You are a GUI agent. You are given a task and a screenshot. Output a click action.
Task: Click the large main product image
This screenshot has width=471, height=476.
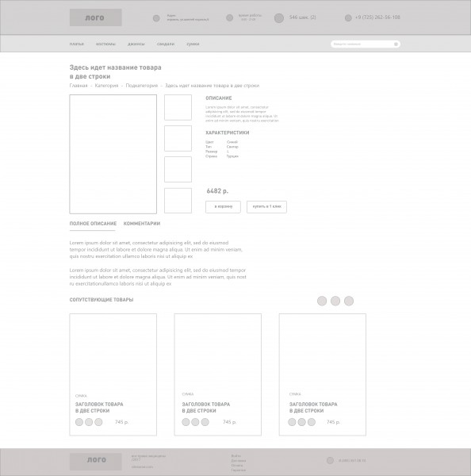click(113, 154)
